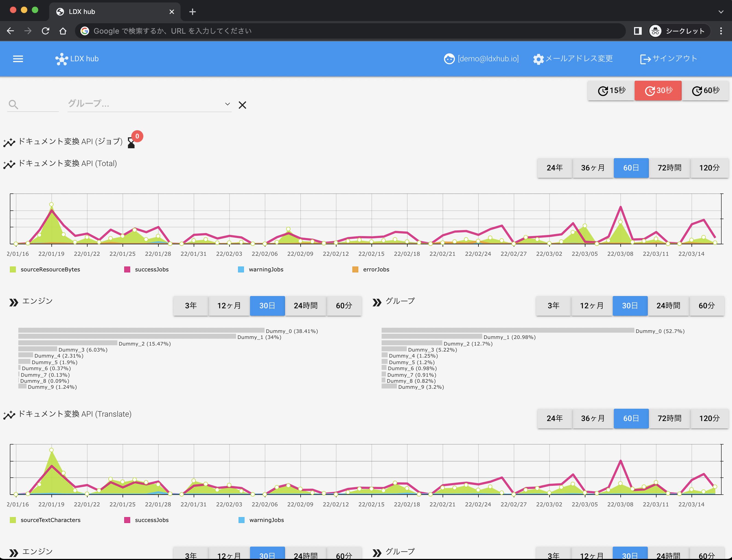Image resolution: width=732 pixels, height=560 pixels.
Task: Enable the 60秒 refresh interval
Action: [x=705, y=90]
